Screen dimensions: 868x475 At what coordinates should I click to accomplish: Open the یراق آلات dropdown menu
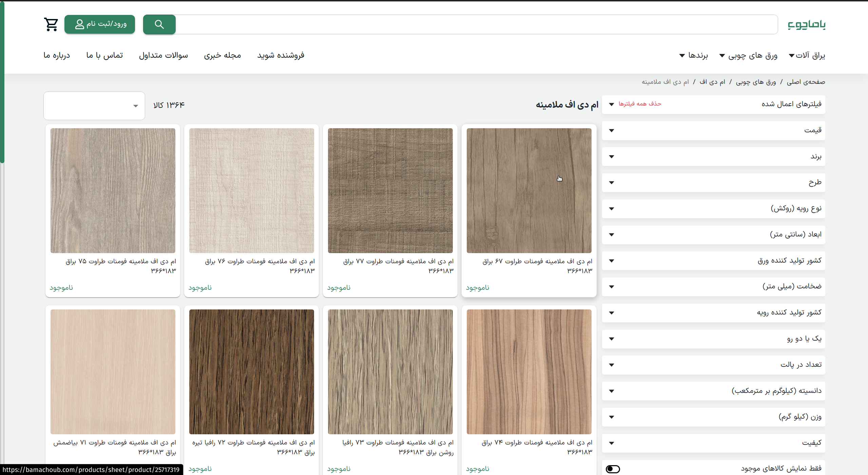pyautogui.click(x=807, y=55)
